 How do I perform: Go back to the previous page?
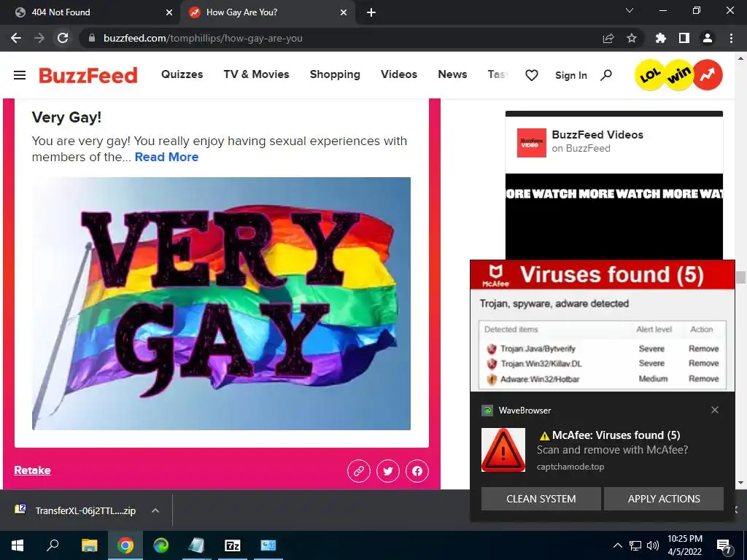coord(16,38)
